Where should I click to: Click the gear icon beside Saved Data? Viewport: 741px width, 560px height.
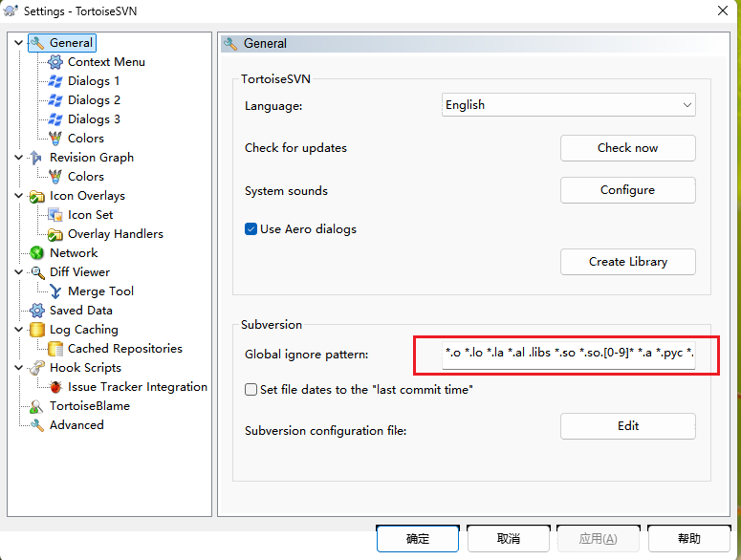pos(37,311)
